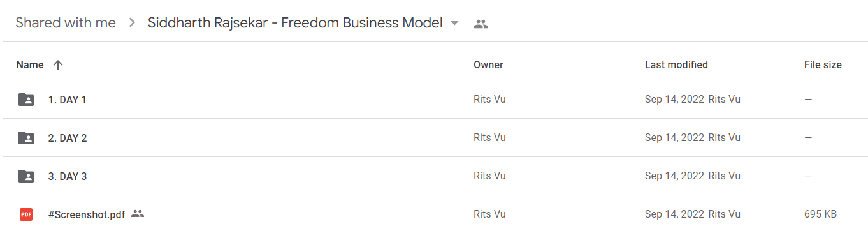Image resolution: width=868 pixels, height=233 pixels.
Task: Select the 2. DAY 2 folder name
Action: click(68, 138)
